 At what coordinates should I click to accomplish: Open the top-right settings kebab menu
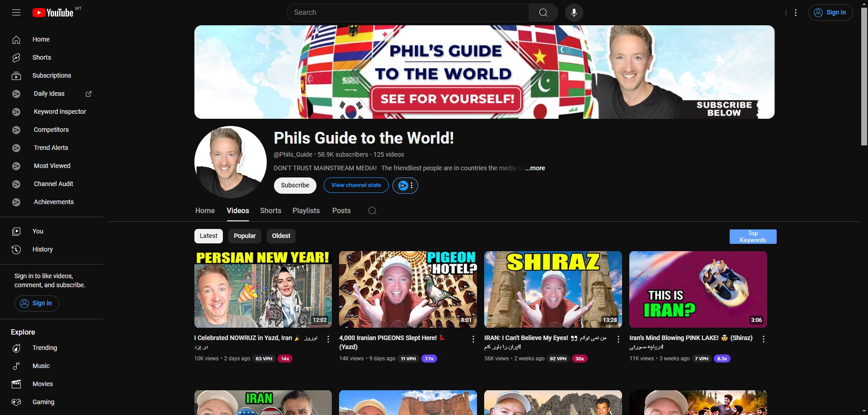click(x=796, y=13)
